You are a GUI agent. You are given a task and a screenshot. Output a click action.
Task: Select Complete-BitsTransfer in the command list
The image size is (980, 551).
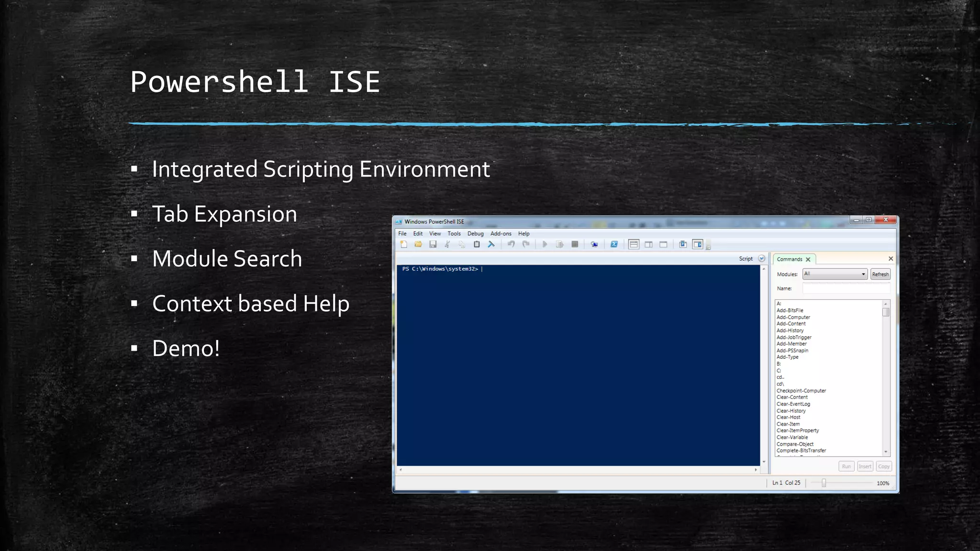point(801,451)
